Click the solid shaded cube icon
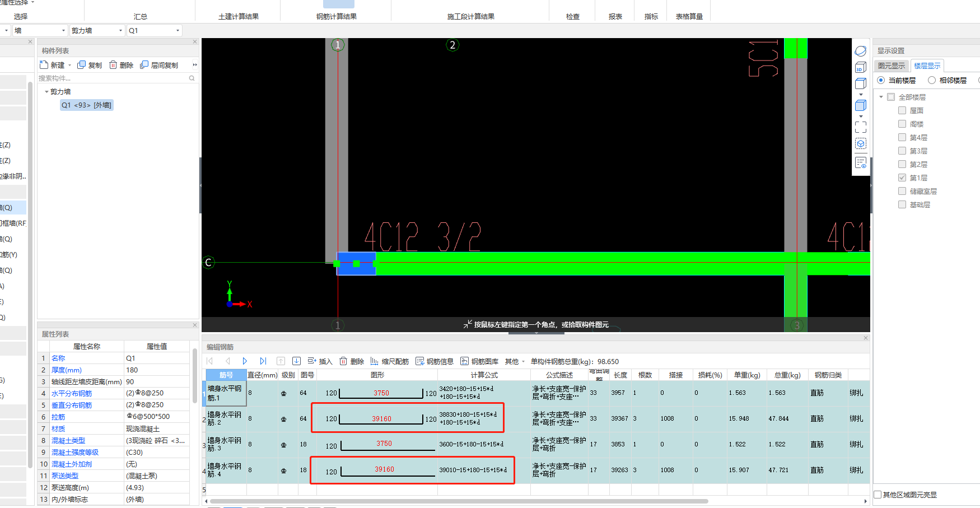Image resolution: width=980 pixels, height=508 pixels. point(861,105)
